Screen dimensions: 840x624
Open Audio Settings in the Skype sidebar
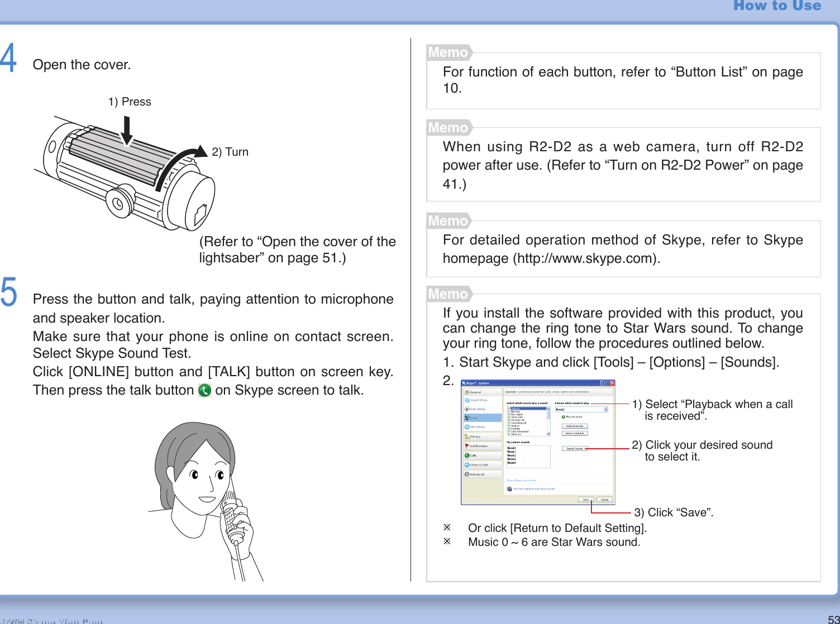point(483,409)
